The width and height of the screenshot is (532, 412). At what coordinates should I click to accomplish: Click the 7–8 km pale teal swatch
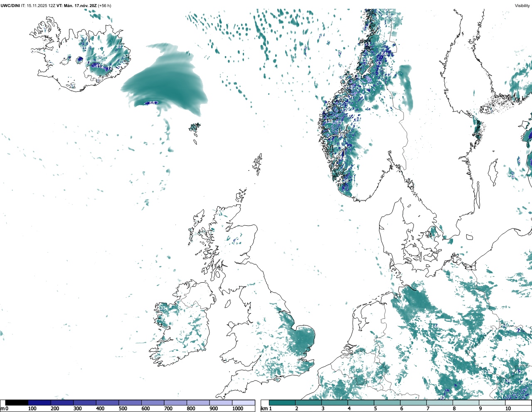(x=440, y=403)
